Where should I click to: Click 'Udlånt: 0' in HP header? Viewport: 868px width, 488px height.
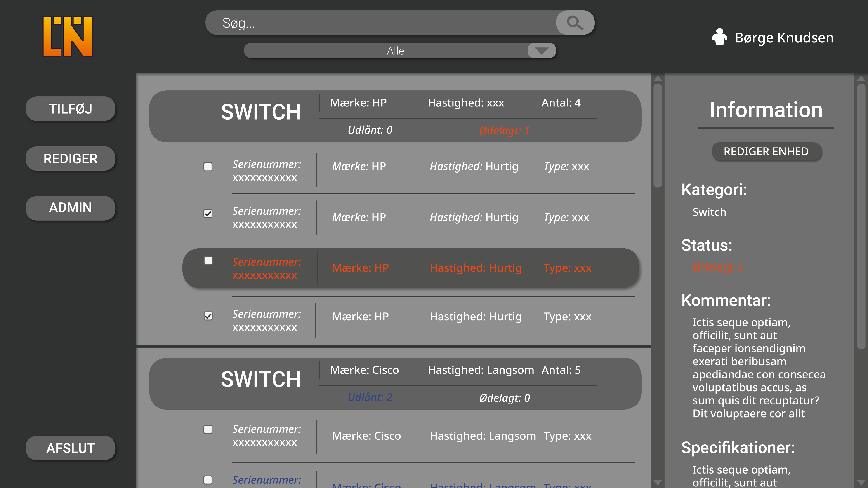(x=370, y=130)
